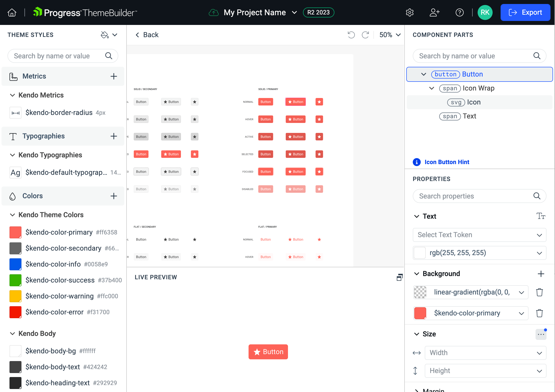Click the paint bucket fill icon
This screenshot has width=555, height=392.
coord(105,35)
